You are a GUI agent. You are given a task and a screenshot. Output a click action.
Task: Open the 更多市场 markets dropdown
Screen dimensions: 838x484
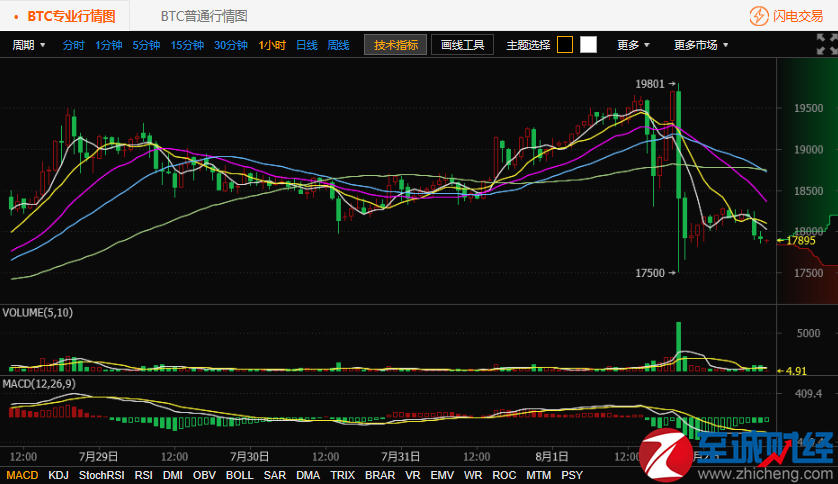701,45
